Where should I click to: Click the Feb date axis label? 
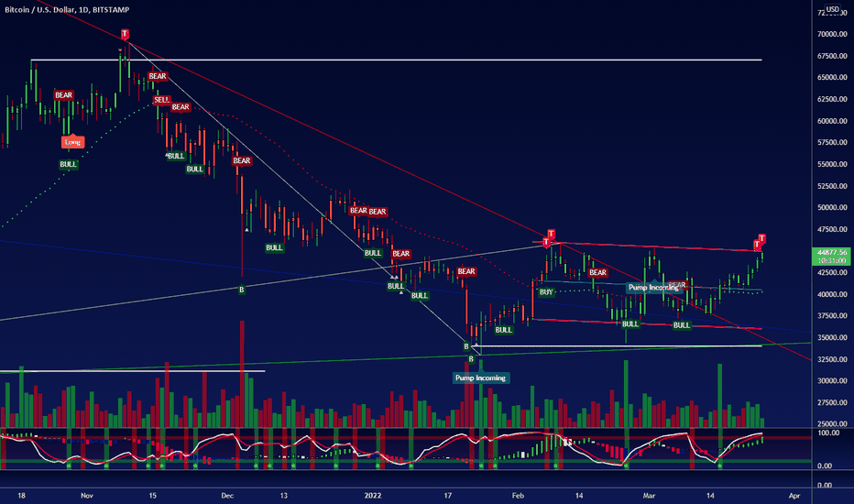click(518, 495)
